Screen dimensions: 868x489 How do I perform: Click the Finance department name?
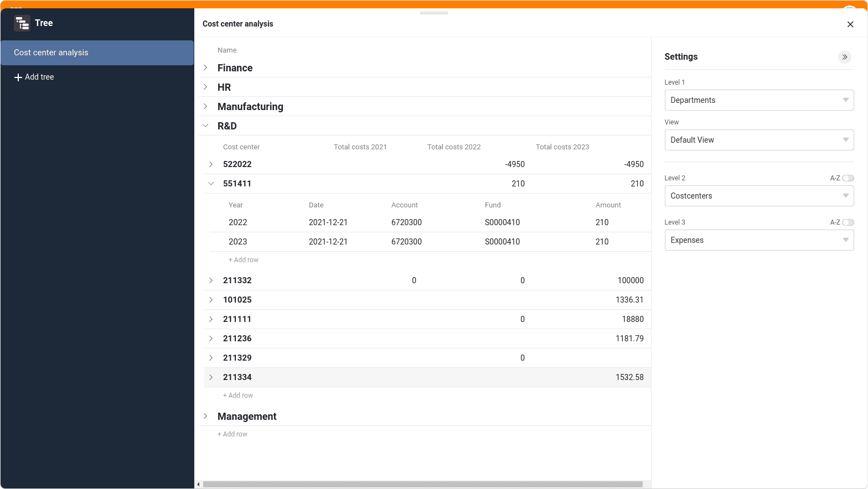[x=235, y=68]
